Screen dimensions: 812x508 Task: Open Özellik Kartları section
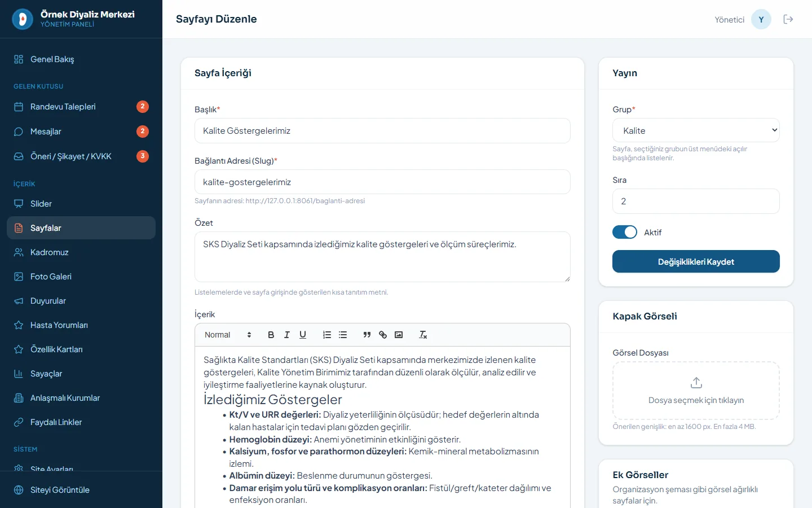(81, 349)
